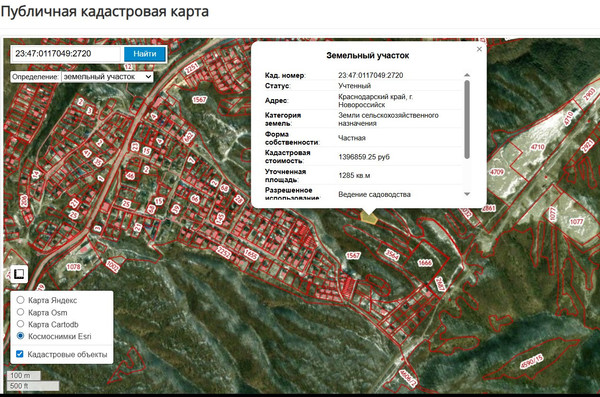Focus the cadastral number search field
The image size is (600, 397).
(65, 54)
